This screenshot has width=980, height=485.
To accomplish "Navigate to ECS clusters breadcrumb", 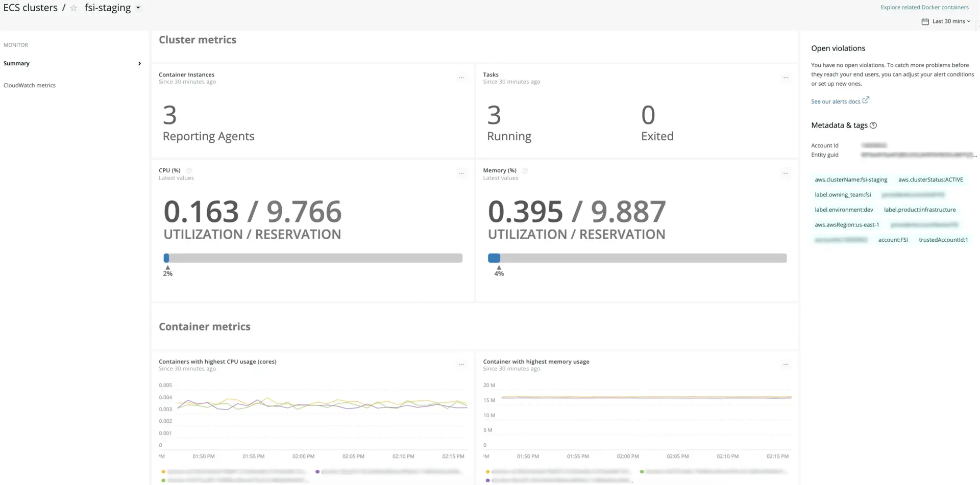I will (31, 8).
